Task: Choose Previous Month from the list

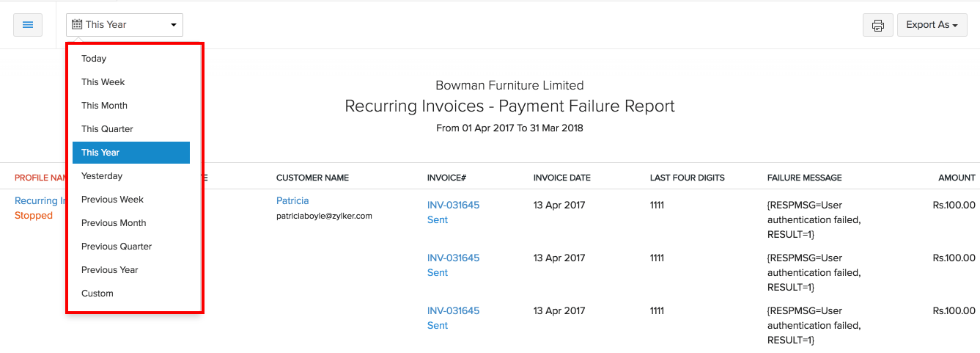Action: coord(114,223)
